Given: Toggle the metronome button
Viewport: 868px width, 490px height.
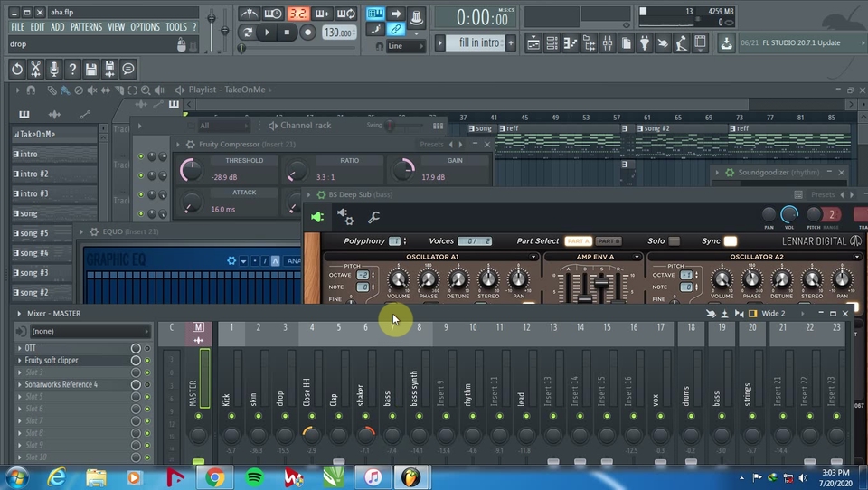Looking at the screenshot, I should pyautogui.click(x=250, y=14).
